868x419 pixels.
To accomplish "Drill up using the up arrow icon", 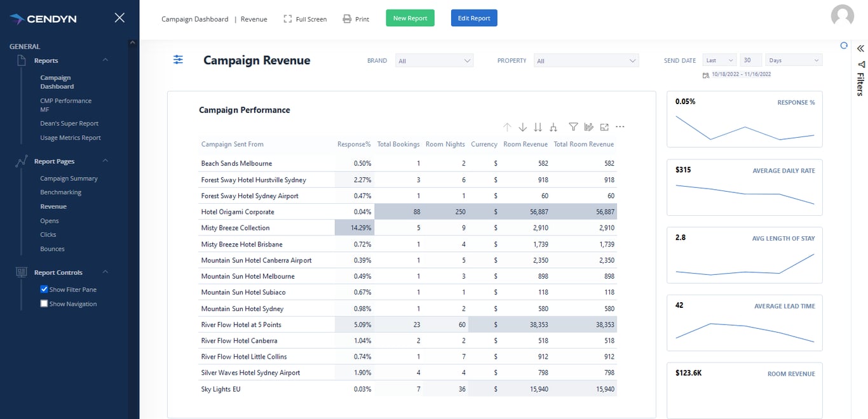I will pyautogui.click(x=507, y=127).
